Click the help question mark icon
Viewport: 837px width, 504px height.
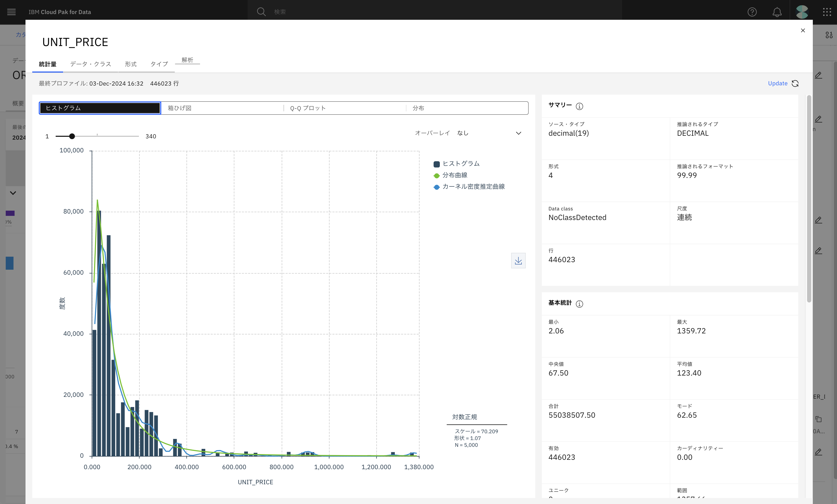(x=752, y=12)
